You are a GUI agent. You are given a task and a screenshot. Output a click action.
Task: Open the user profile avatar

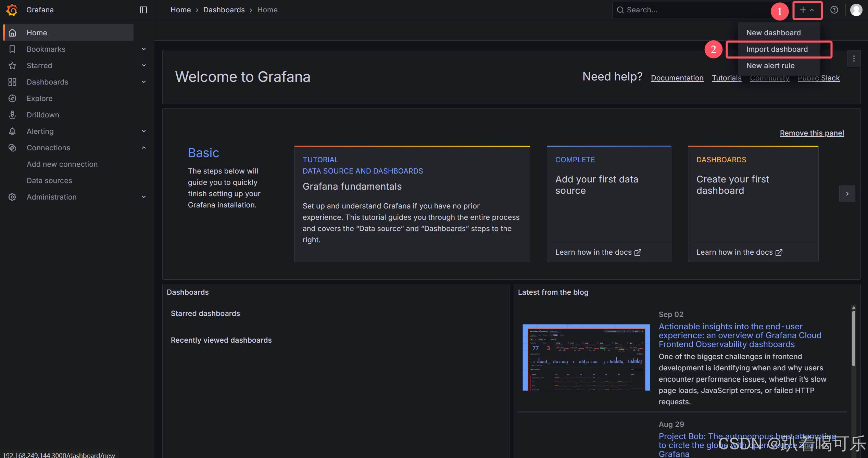tap(856, 10)
